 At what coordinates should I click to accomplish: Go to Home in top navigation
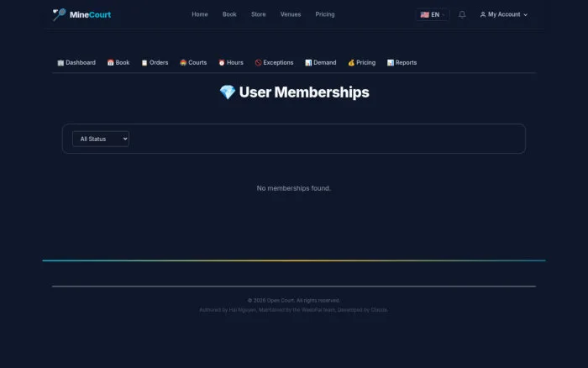[x=200, y=14]
